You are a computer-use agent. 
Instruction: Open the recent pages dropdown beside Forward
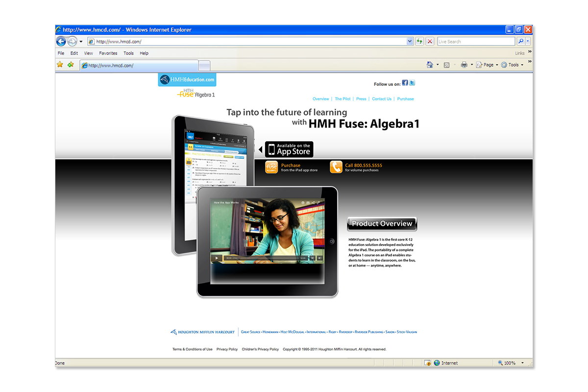pyautogui.click(x=81, y=42)
